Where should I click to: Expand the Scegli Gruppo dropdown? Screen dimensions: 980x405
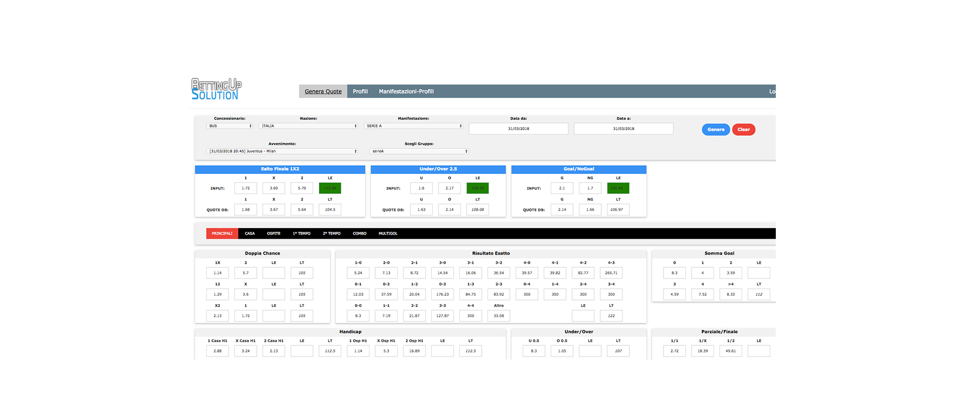(x=419, y=151)
